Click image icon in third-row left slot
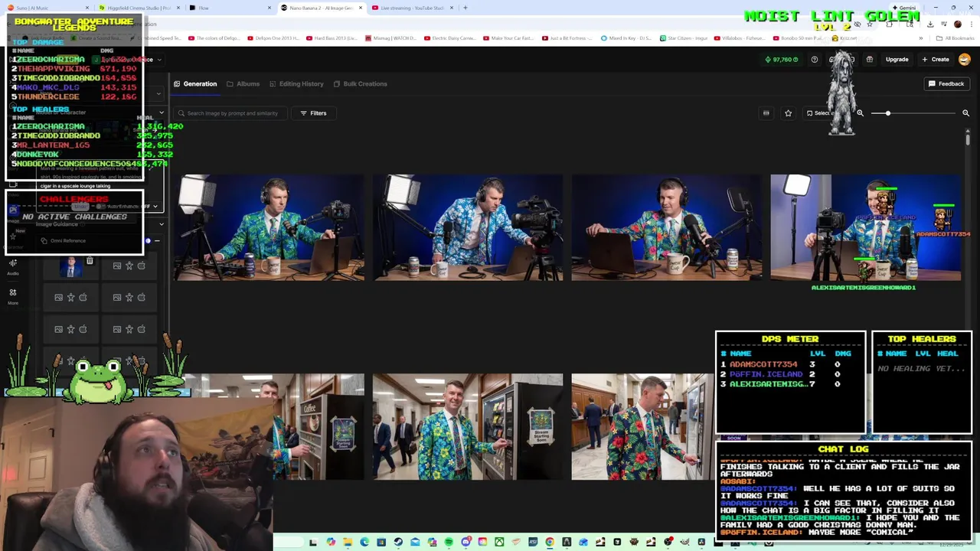The height and width of the screenshot is (551, 980). tap(58, 329)
